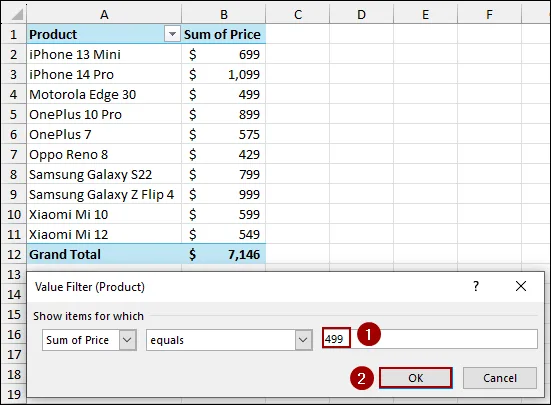Click the 999 price cell
551x405 pixels.
223,194
